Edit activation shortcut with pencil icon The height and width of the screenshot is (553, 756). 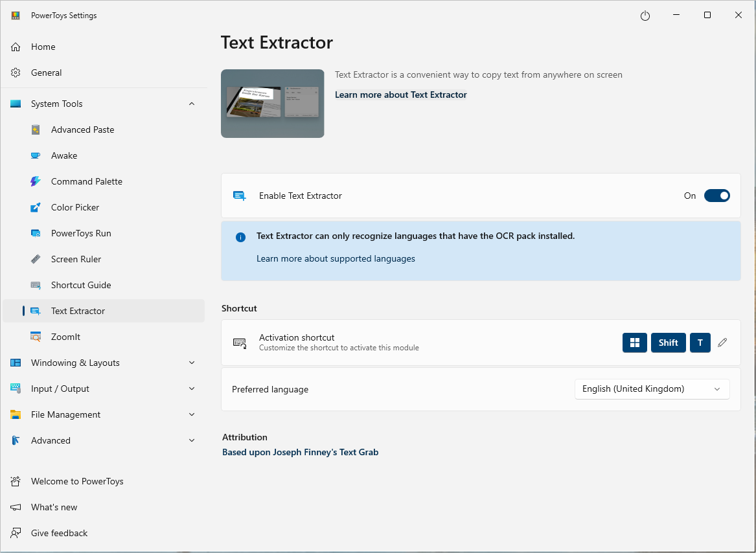click(x=722, y=343)
